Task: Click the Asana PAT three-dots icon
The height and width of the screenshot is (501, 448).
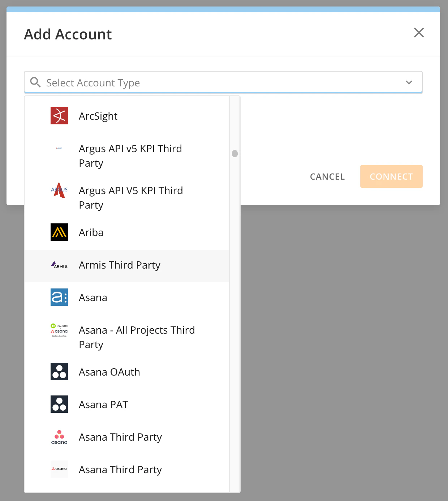Action: [x=59, y=404]
